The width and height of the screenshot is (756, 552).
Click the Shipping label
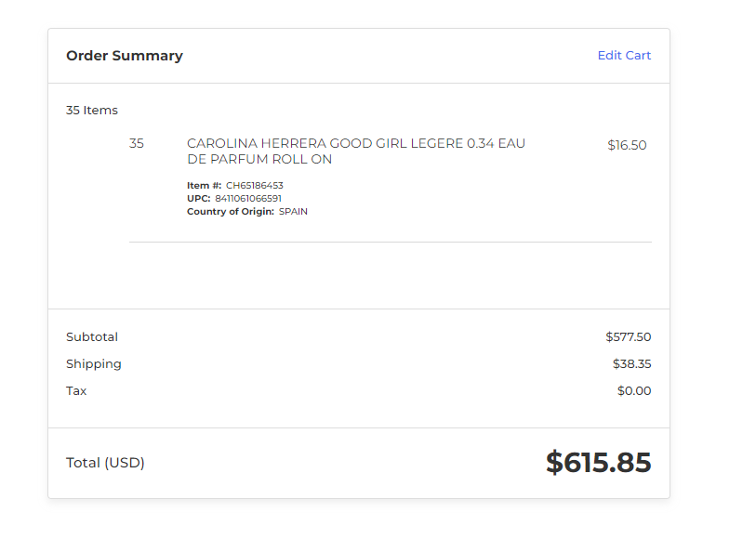[94, 364]
